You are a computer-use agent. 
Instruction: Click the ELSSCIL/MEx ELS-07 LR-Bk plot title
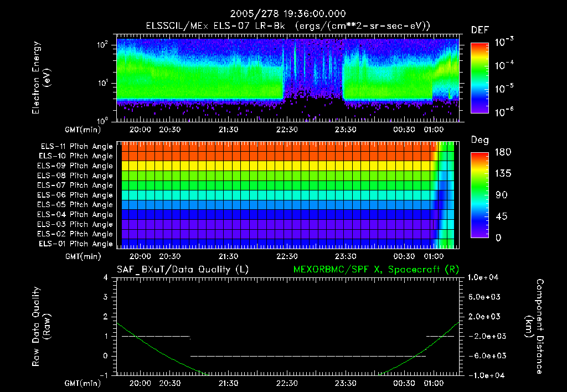[288, 26]
